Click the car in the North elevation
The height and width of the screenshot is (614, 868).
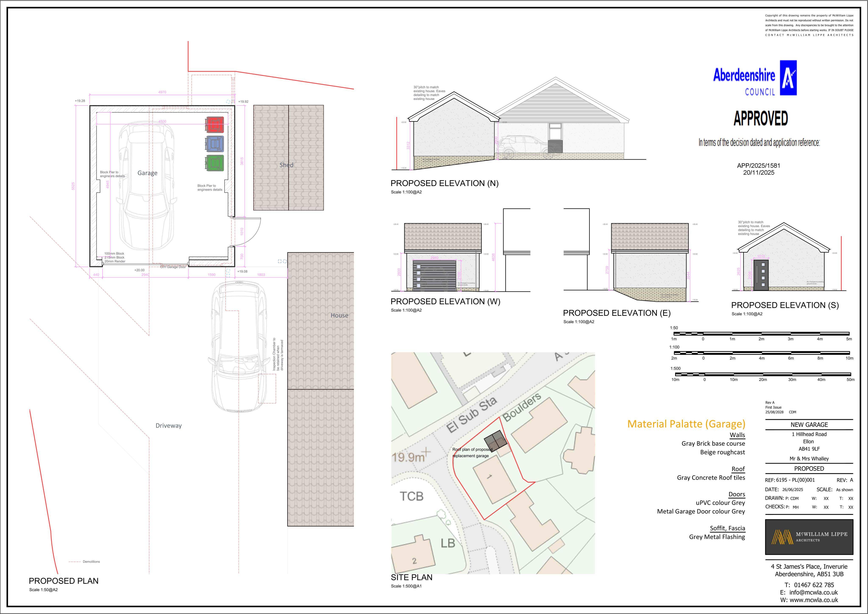pyautogui.click(x=526, y=147)
